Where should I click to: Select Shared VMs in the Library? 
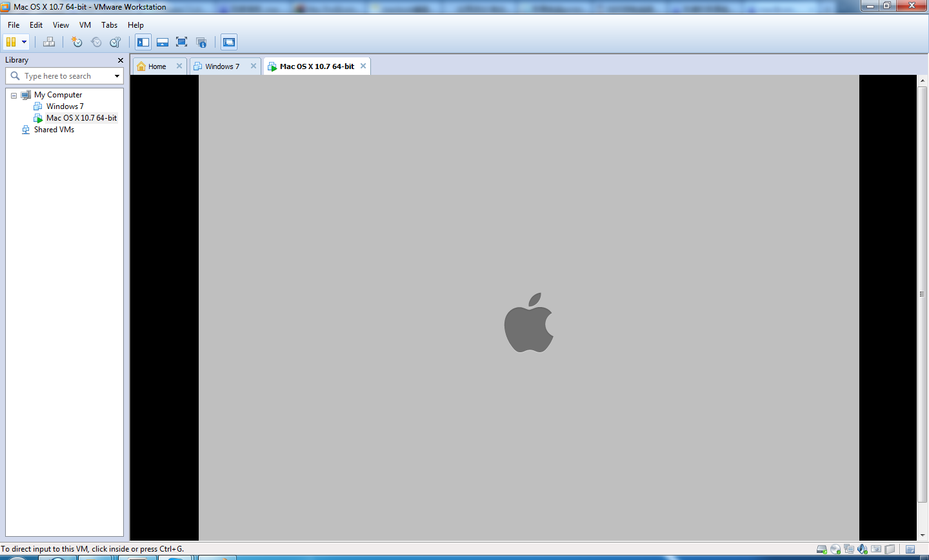(x=54, y=130)
